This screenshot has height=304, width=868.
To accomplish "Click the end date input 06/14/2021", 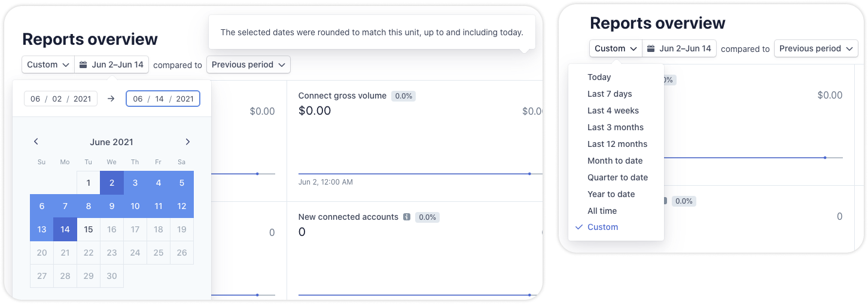I will click(x=163, y=99).
